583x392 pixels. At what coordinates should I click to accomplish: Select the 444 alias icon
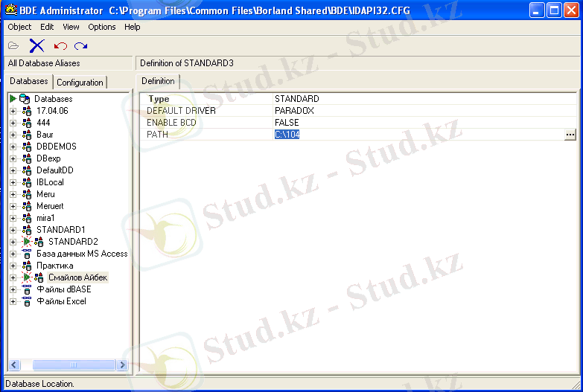pos(27,123)
